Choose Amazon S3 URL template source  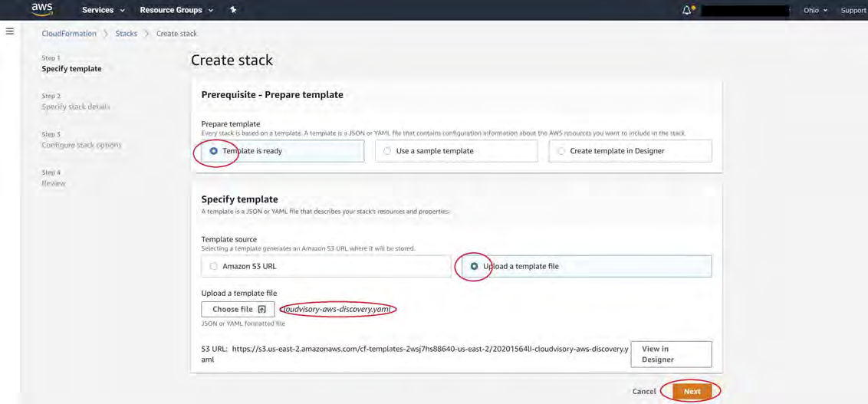tap(326, 266)
